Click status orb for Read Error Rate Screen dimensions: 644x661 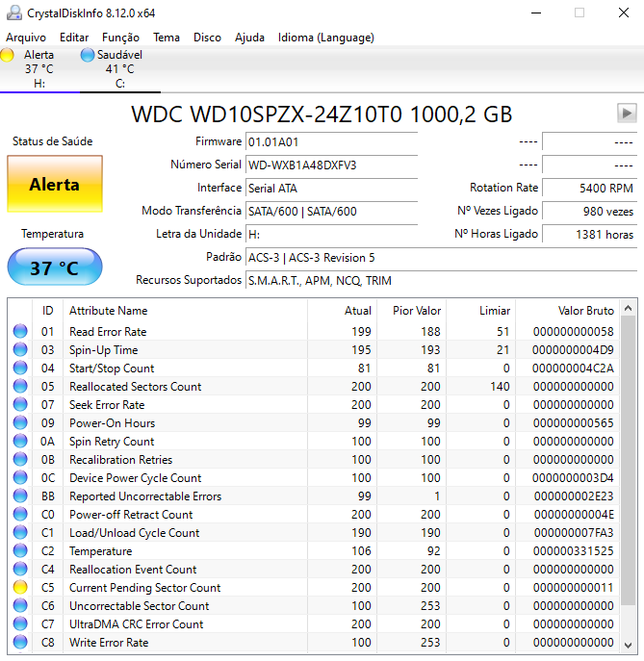[20, 331]
